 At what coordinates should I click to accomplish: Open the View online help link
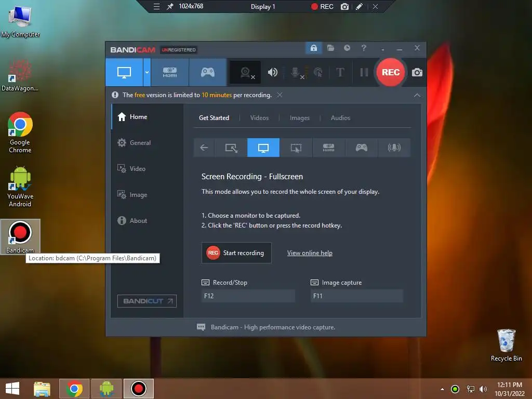(310, 253)
